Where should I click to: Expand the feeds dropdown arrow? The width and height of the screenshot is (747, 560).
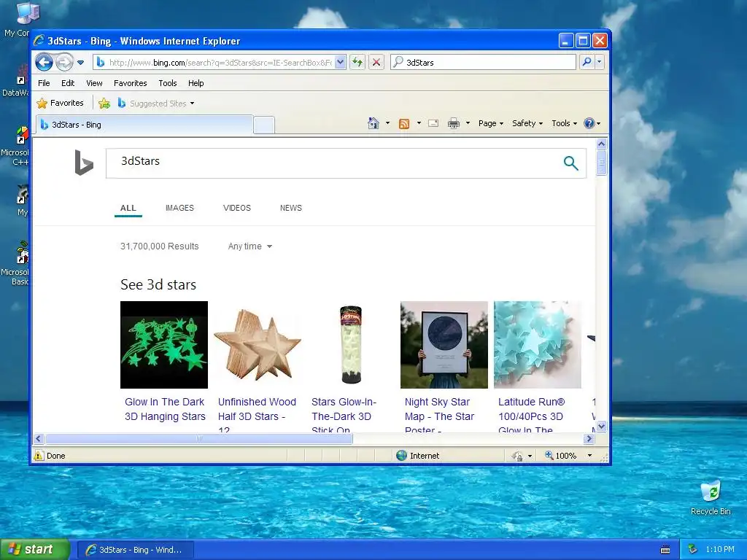[x=419, y=123]
